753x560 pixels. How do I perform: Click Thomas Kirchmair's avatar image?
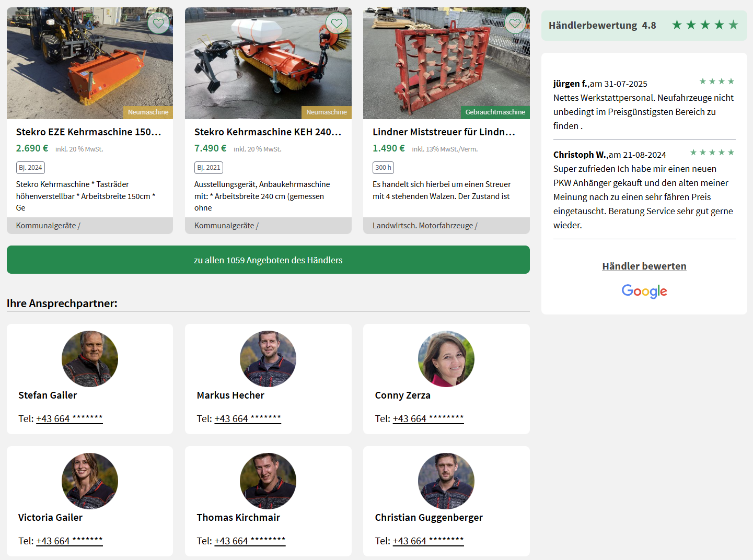tap(268, 481)
